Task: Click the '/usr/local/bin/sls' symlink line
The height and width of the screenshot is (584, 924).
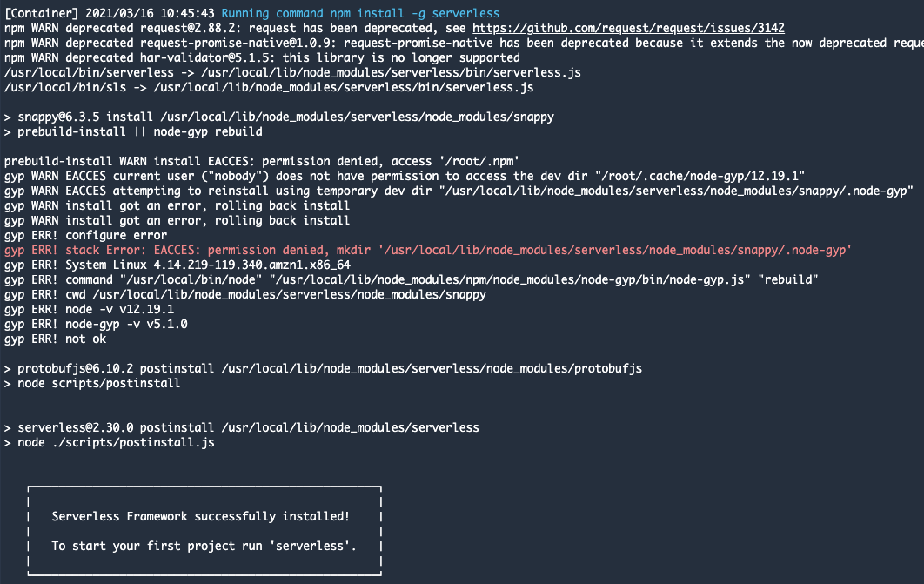Action: 269,87
